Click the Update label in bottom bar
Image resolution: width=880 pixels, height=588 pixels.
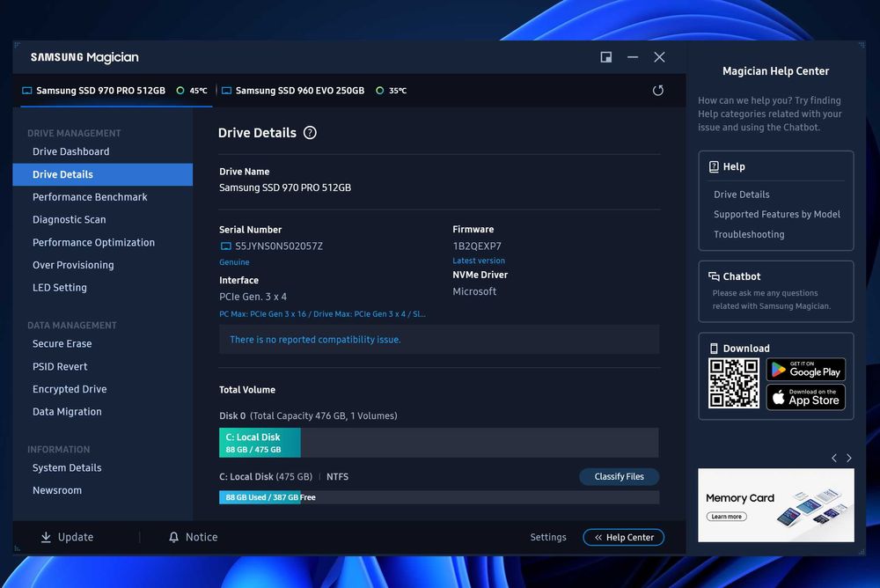76,538
